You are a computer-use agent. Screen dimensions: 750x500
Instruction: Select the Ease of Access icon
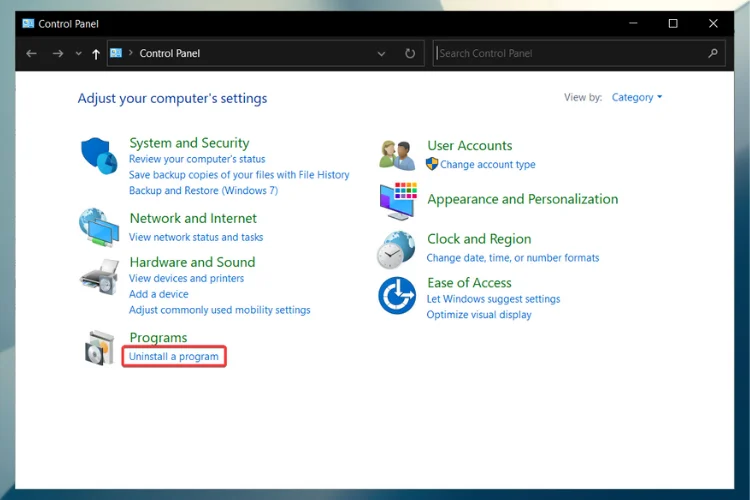(x=396, y=296)
